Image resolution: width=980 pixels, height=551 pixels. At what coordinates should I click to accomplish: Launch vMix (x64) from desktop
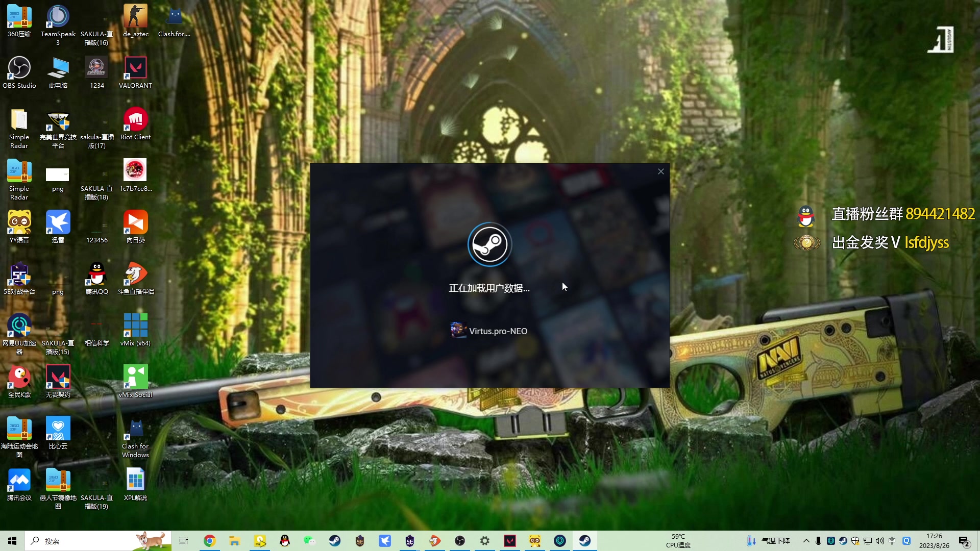(x=135, y=330)
